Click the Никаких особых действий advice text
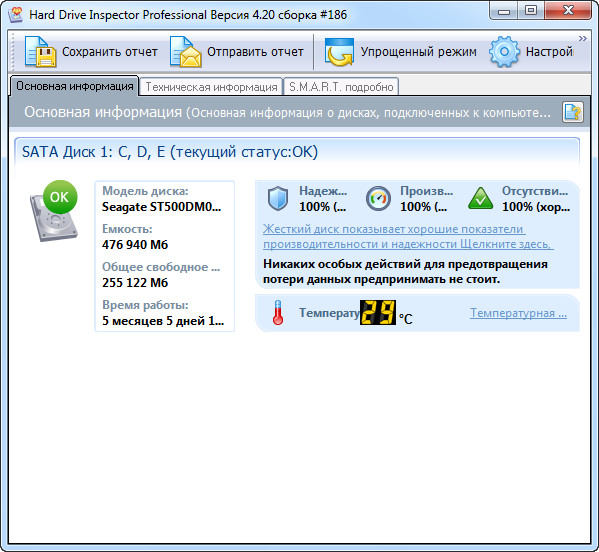Viewport: 599px width, 552px height. [405, 272]
